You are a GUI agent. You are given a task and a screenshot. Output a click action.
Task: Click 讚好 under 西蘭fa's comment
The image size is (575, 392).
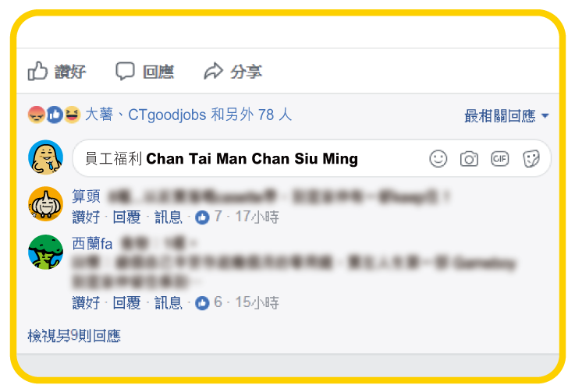86,303
